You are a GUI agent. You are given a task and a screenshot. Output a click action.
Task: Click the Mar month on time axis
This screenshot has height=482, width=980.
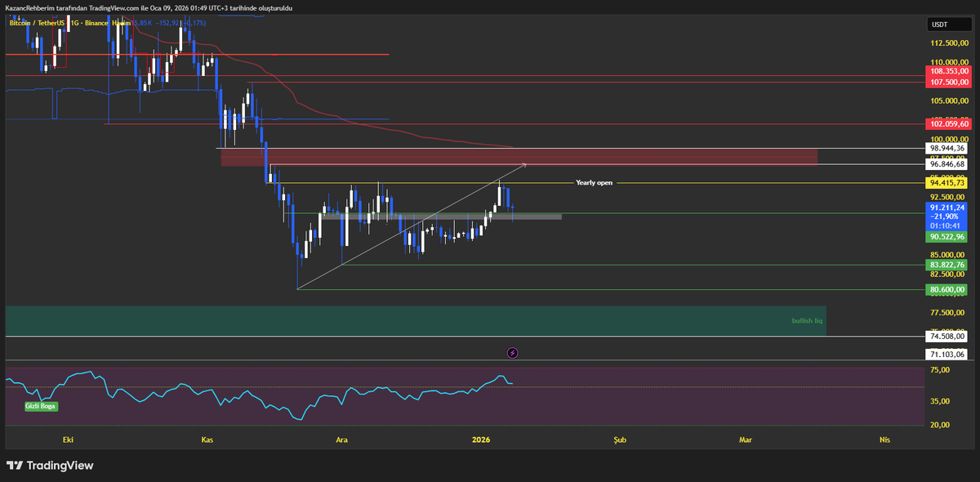[x=745, y=440]
